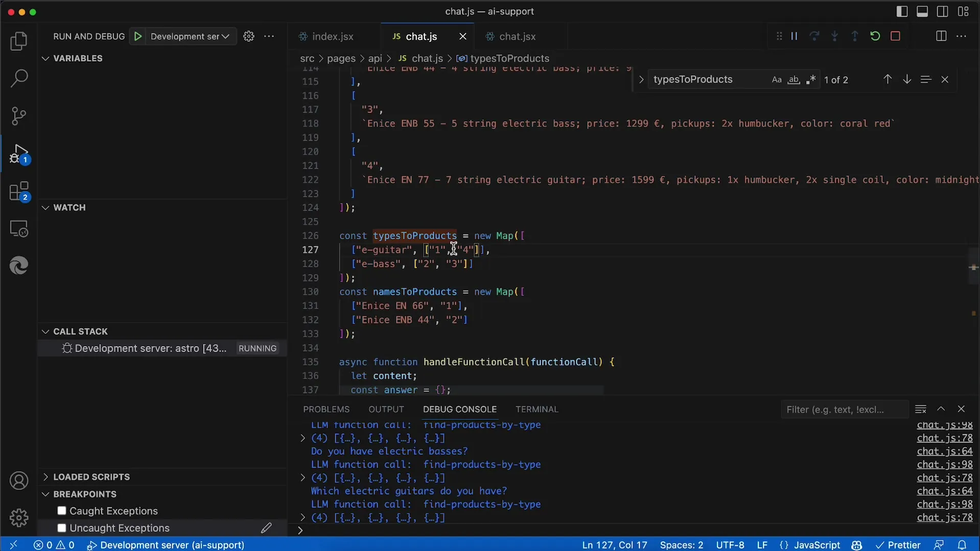
Task: Collapse the BREAKPOINTS section
Action: (x=45, y=494)
